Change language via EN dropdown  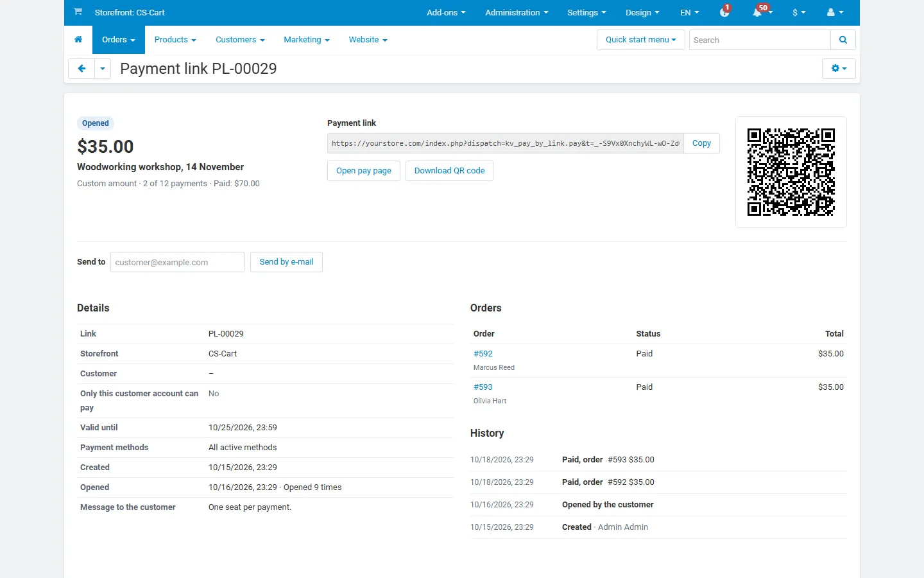[690, 12]
